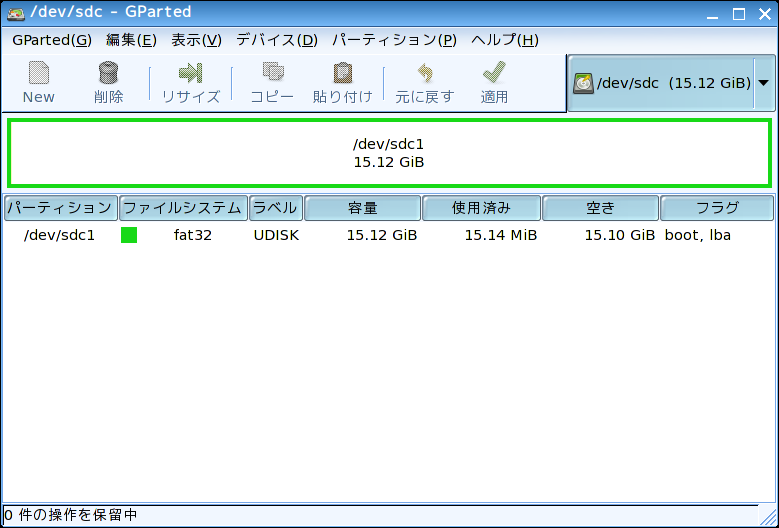Click the New partition toolbar icon

pyautogui.click(x=39, y=74)
